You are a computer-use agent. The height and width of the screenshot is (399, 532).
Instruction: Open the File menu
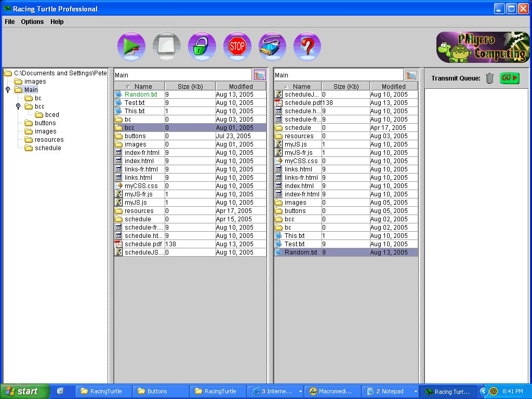9,22
